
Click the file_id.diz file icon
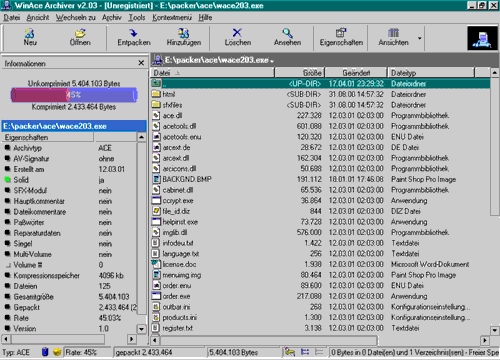(x=156, y=211)
